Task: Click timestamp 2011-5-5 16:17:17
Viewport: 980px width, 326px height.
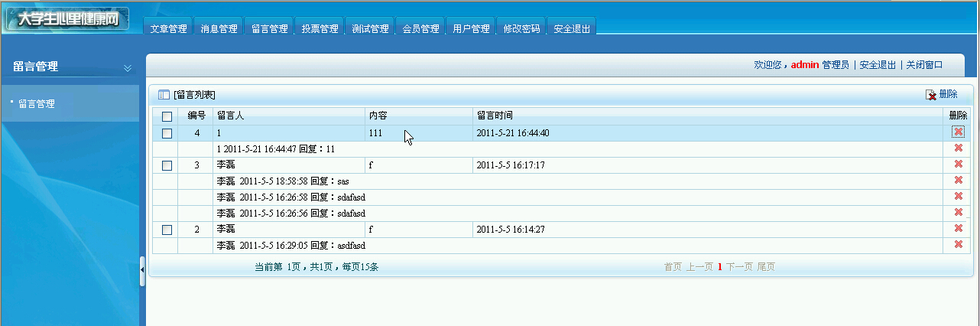Action: (510, 165)
